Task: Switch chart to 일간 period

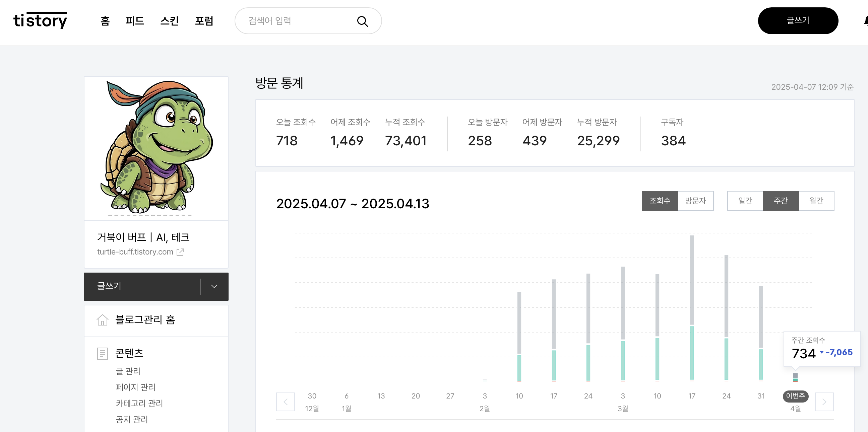Action: [745, 201]
